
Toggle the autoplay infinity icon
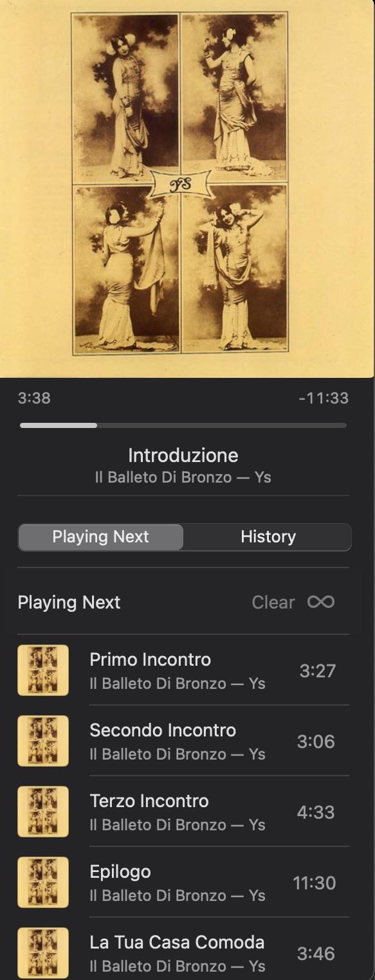tap(320, 602)
